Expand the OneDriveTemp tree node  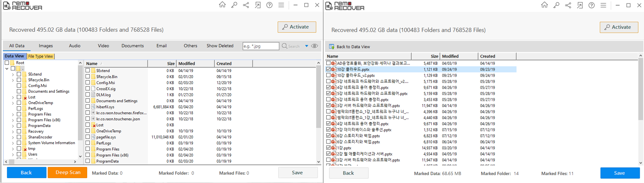click(13, 103)
